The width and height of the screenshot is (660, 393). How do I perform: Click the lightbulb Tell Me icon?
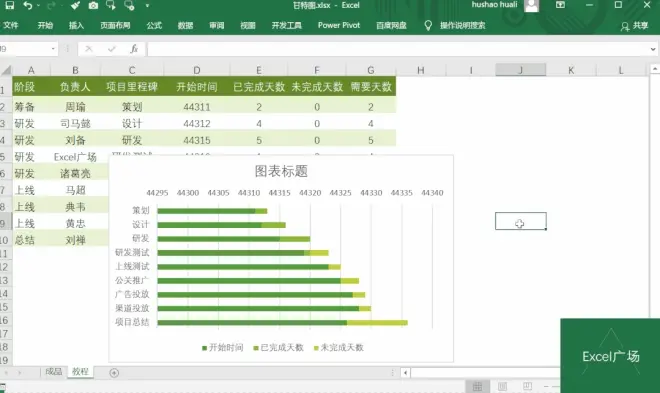pos(428,26)
